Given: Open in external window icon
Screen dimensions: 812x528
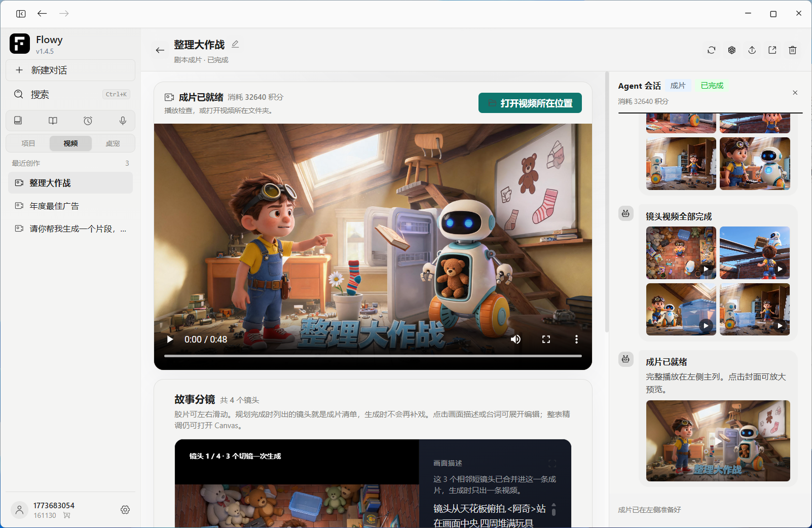Looking at the screenshot, I should click(x=772, y=50).
